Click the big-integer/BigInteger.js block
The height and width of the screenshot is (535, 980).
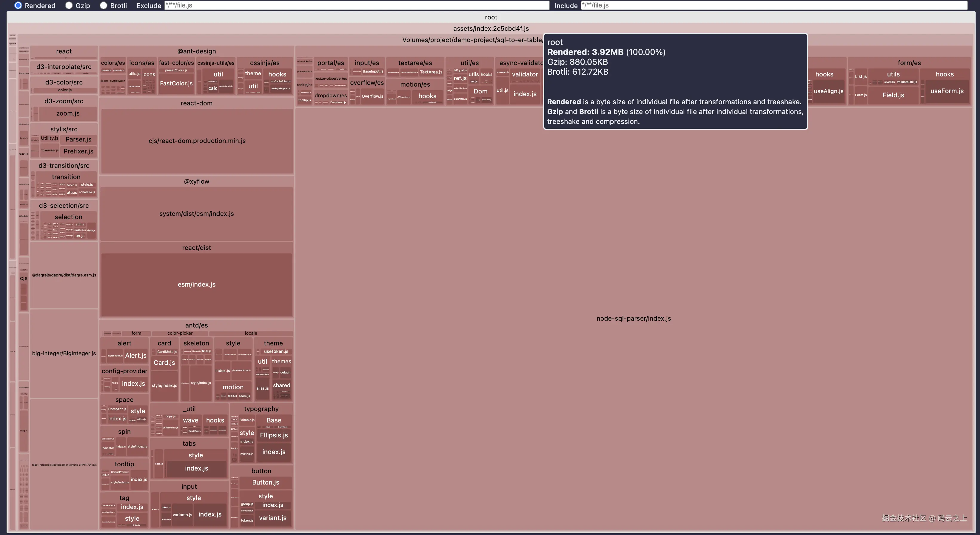(x=64, y=353)
